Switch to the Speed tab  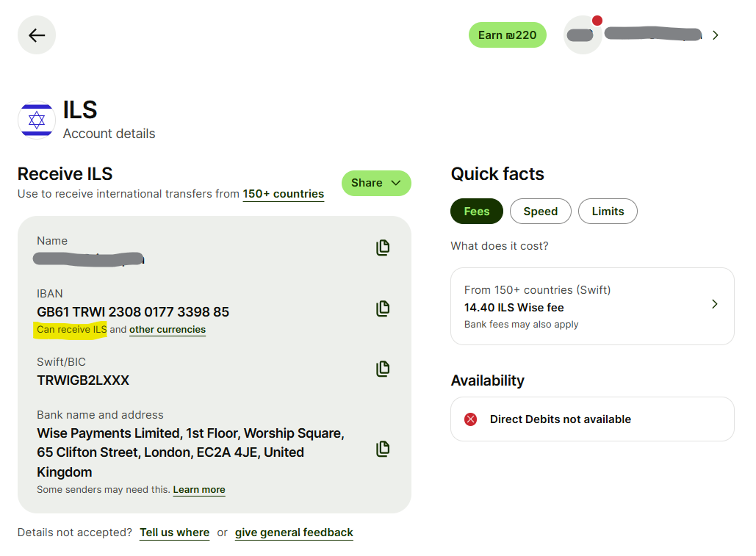click(x=541, y=212)
